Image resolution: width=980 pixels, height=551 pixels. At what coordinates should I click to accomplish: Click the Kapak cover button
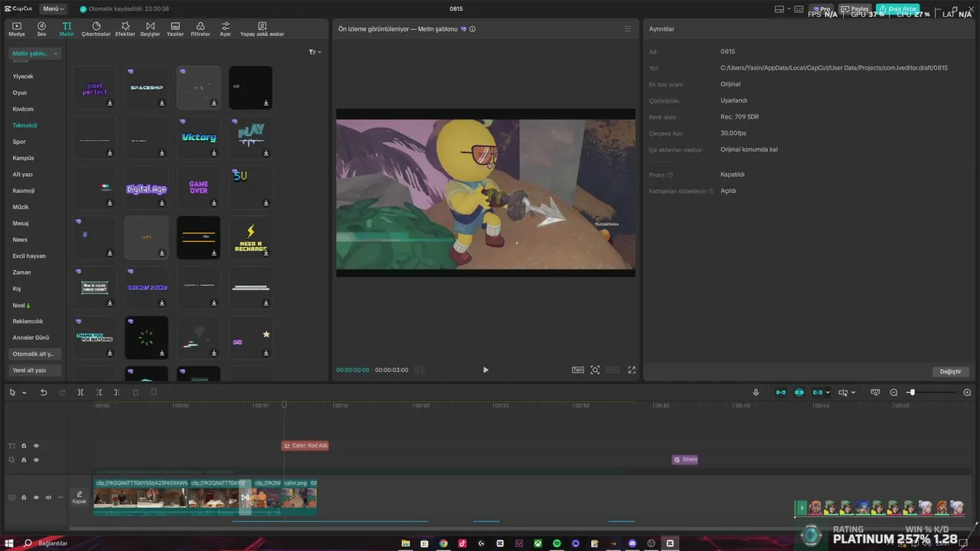coord(79,497)
